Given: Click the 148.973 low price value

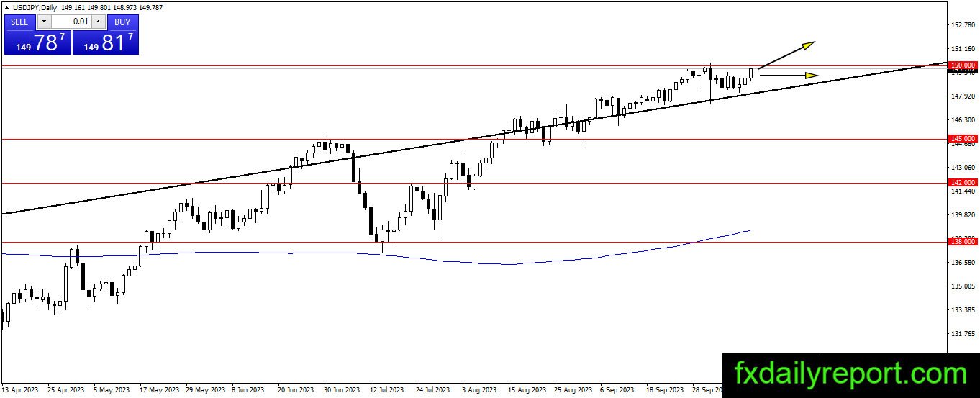Looking at the screenshot, I should [x=126, y=7].
